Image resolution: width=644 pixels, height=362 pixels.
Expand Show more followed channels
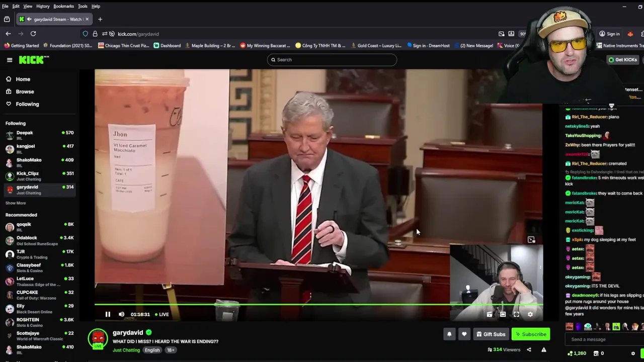(x=16, y=203)
